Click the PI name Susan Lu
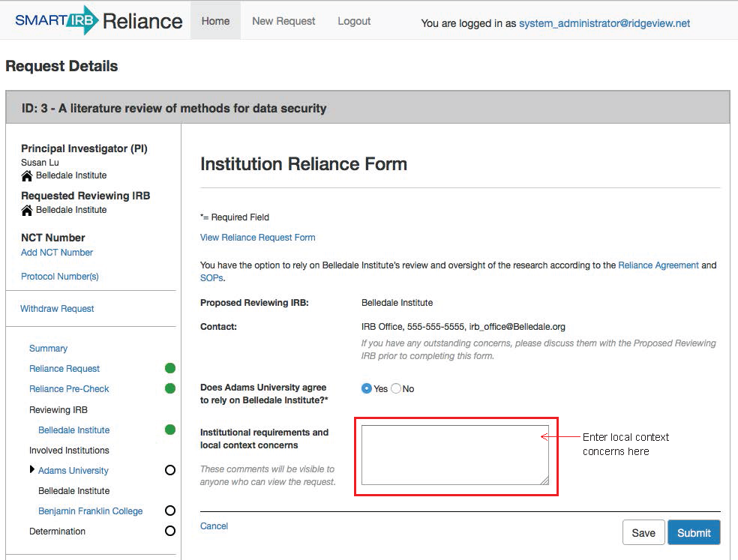The width and height of the screenshot is (738, 560). (40, 163)
